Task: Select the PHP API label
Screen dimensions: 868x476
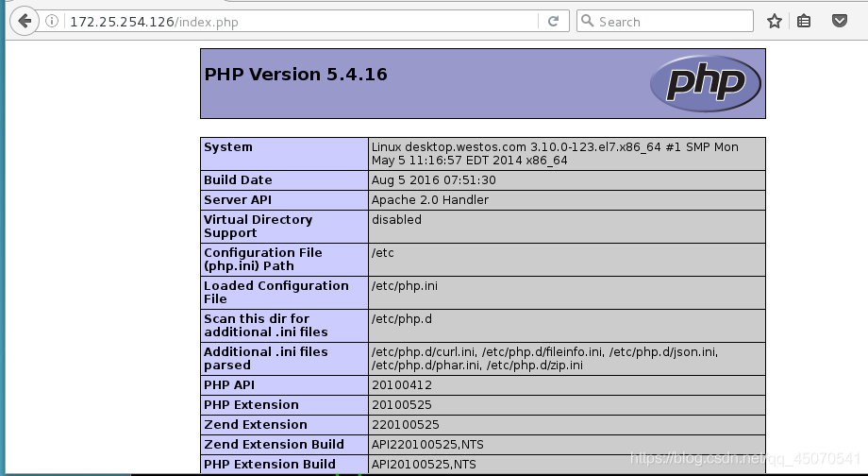Action: (x=229, y=385)
